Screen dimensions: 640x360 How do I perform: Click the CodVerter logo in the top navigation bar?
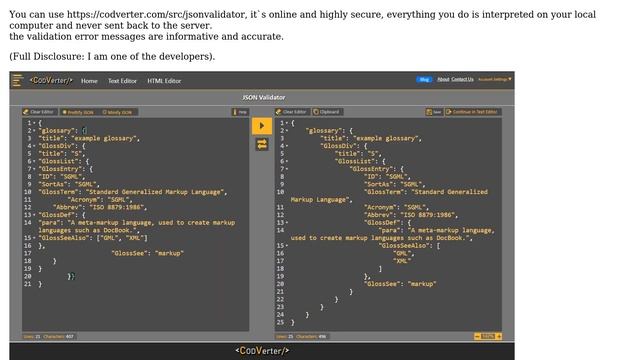51,80
